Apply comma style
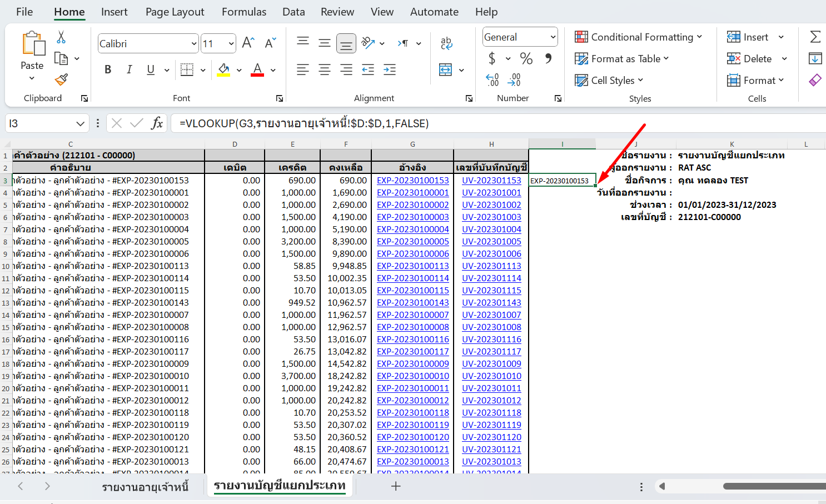Image resolution: width=826 pixels, height=504 pixels. pos(549,58)
